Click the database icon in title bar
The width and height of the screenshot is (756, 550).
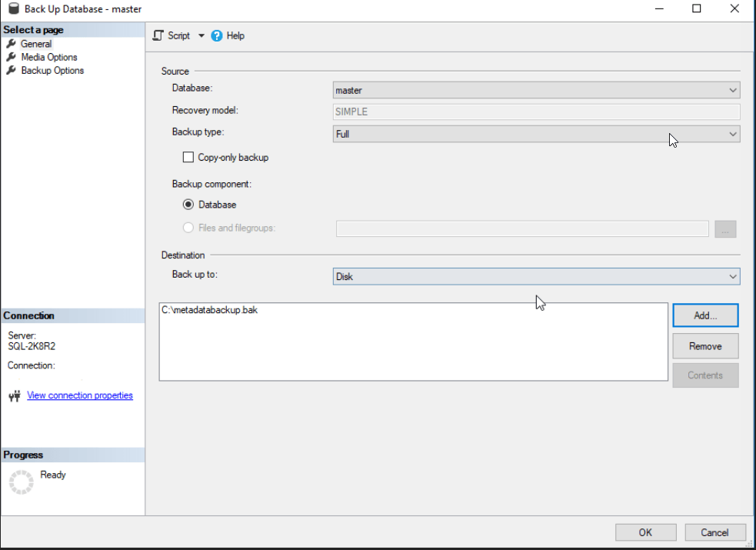tap(12, 8)
